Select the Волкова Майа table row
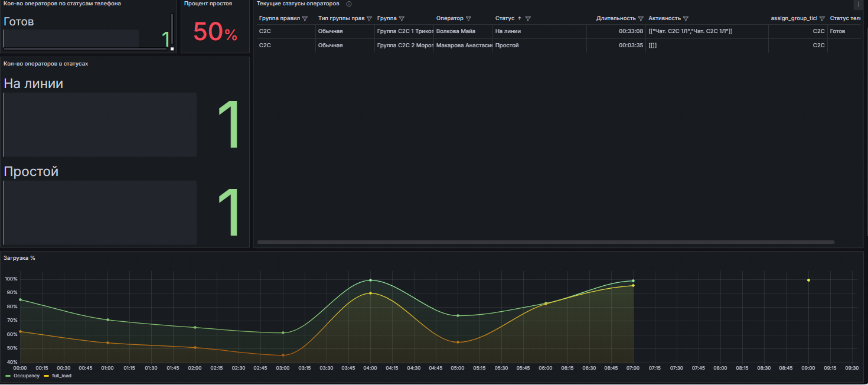The height and width of the screenshot is (385, 868). click(x=455, y=31)
